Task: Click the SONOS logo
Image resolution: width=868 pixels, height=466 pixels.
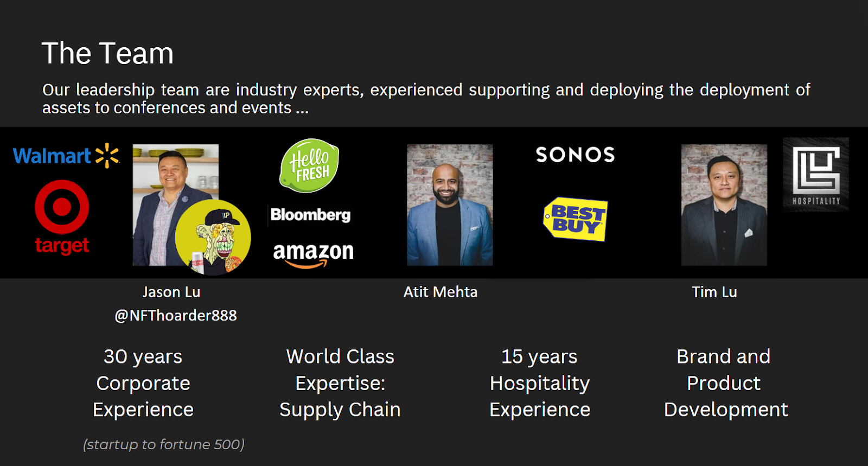Action: click(x=575, y=155)
